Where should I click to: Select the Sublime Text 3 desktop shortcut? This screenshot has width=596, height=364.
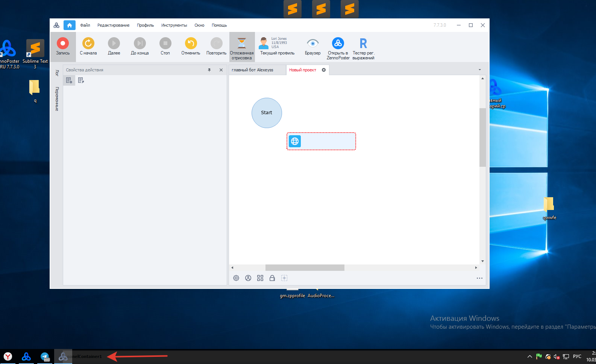pyautogui.click(x=35, y=54)
